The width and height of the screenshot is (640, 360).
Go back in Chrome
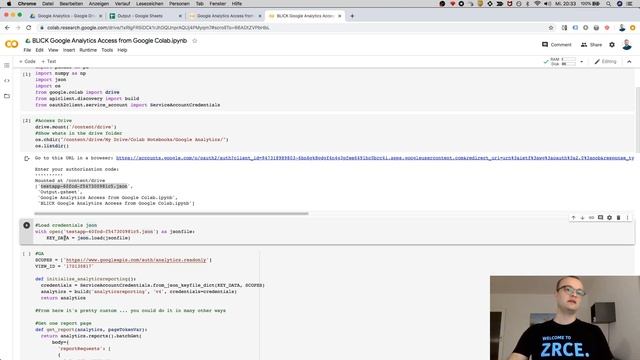tap(7, 28)
